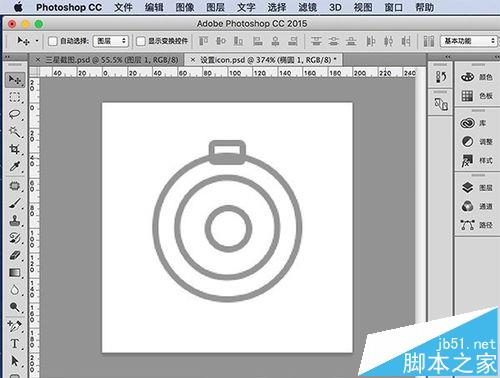Open the 基本功能 workspace dropdown
Image resolution: width=500 pixels, height=378 pixels.
(468, 41)
